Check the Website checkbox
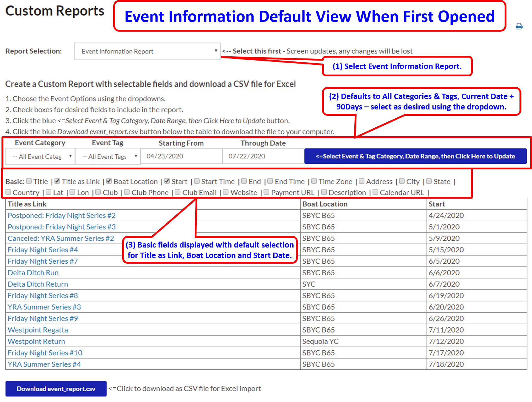 click(226, 192)
